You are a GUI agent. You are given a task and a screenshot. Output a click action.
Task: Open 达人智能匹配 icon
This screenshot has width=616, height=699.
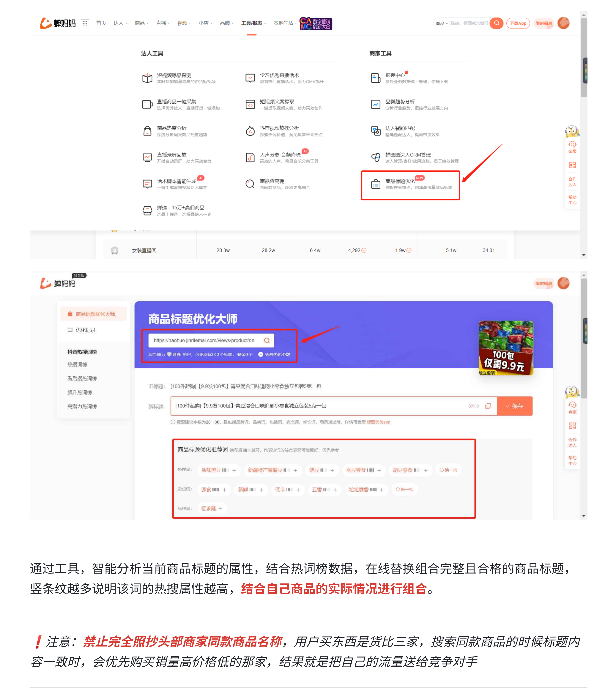pyautogui.click(x=376, y=131)
